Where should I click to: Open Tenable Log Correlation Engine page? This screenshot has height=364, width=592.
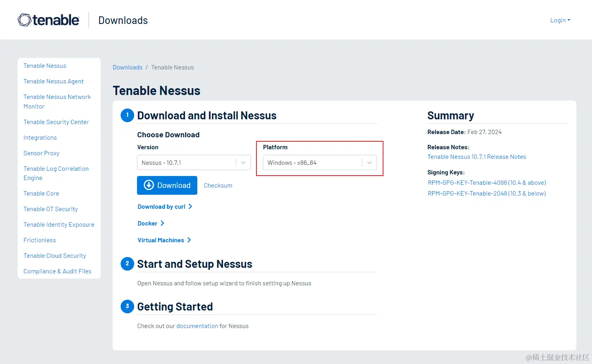point(56,173)
